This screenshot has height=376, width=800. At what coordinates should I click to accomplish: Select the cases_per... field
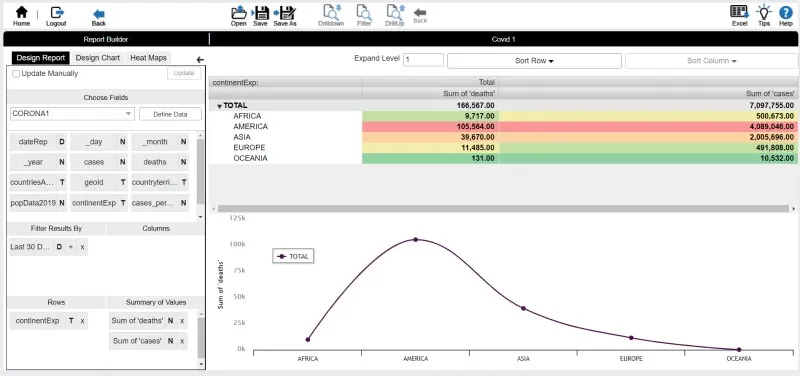point(160,203)
